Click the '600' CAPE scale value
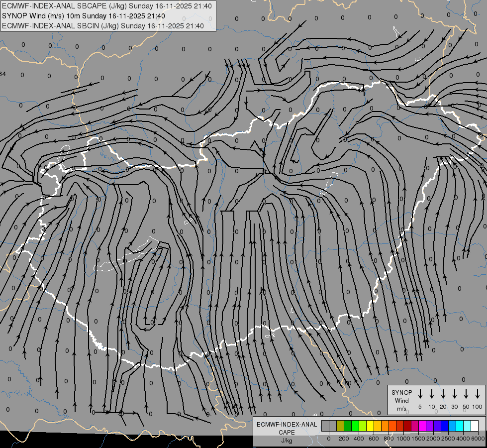487x448 pixels. point(374,439)
